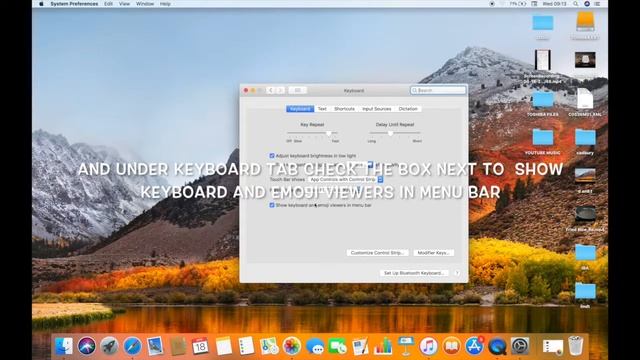Open Mail stamp icon in dock
This screenshot has height=360, width=640.
pyautogui.click(x=155, y=346)
